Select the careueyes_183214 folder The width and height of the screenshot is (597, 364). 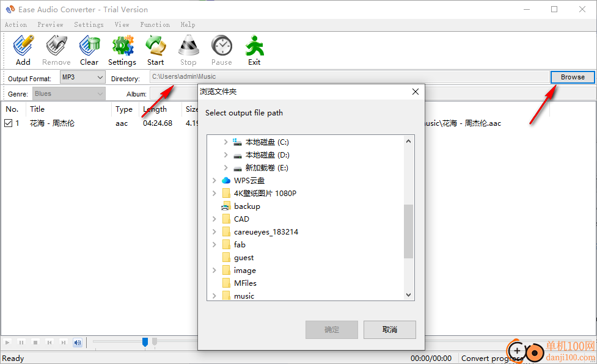pos(266,231)
